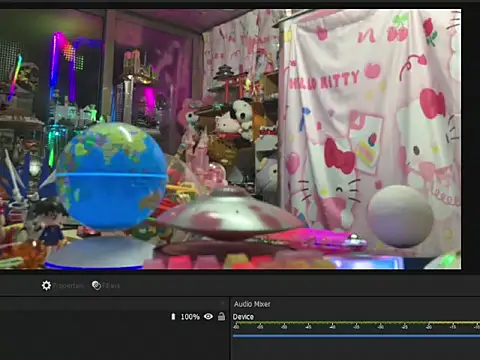Click the Filters icon in source toolbar

point(96,285)
